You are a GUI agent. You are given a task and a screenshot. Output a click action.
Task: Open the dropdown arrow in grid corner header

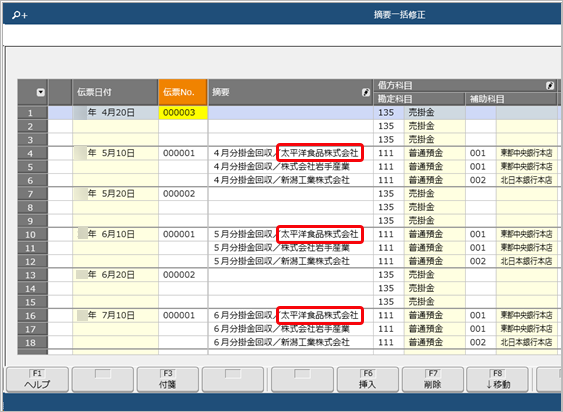(41, 92)
